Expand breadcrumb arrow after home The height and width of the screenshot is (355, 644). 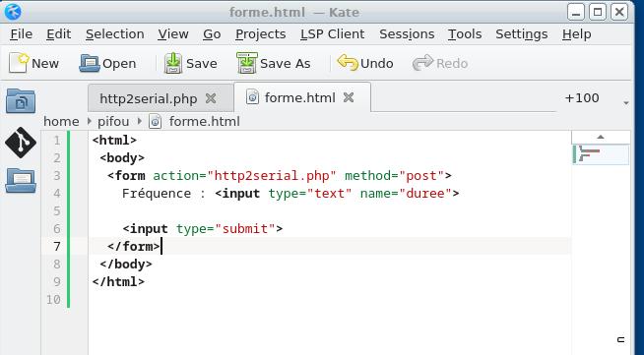[90, 121]
